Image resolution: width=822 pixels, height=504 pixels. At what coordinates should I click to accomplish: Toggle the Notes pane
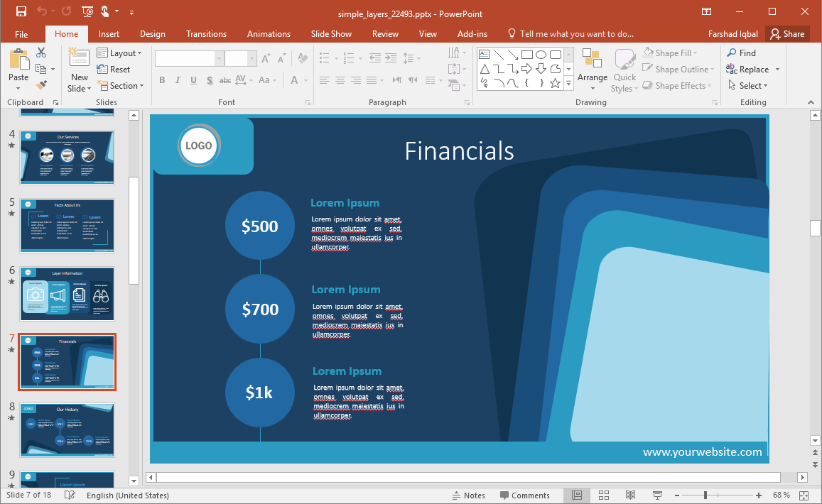pos(468,495)
